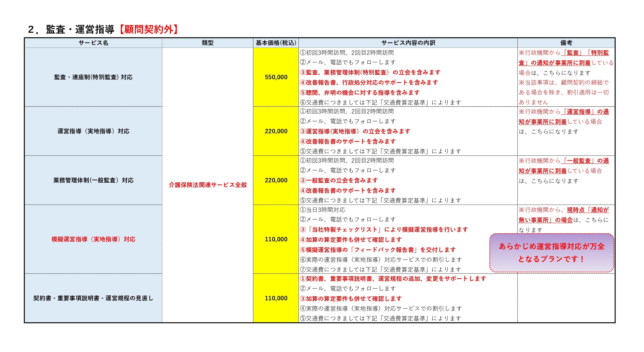Select the サービス名 column header
The height and width of the screenshot is (352, 644).
pyautogui.click(x=93, y=43)
